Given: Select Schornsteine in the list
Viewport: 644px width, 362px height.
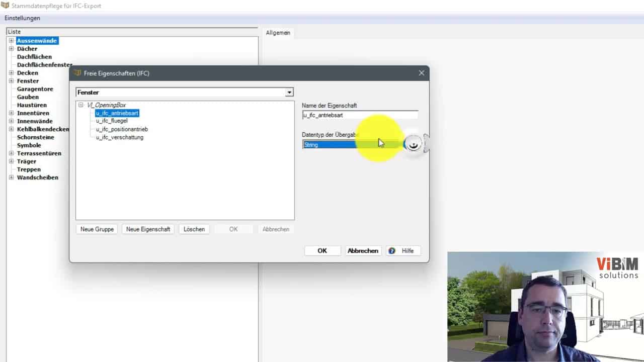Looking at the screenshot, I should point(35,137).
